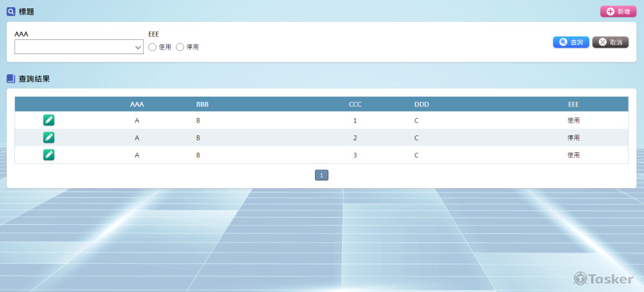Click the edit pencil icon in the CCC 2 row

tap(49, 137)
